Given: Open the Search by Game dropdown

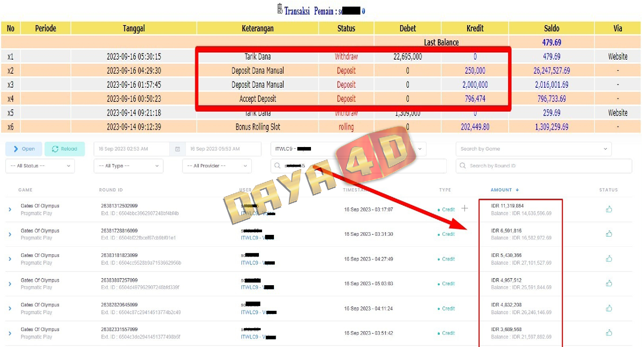Looking at the screenshot, I should (x=533, y=149).
